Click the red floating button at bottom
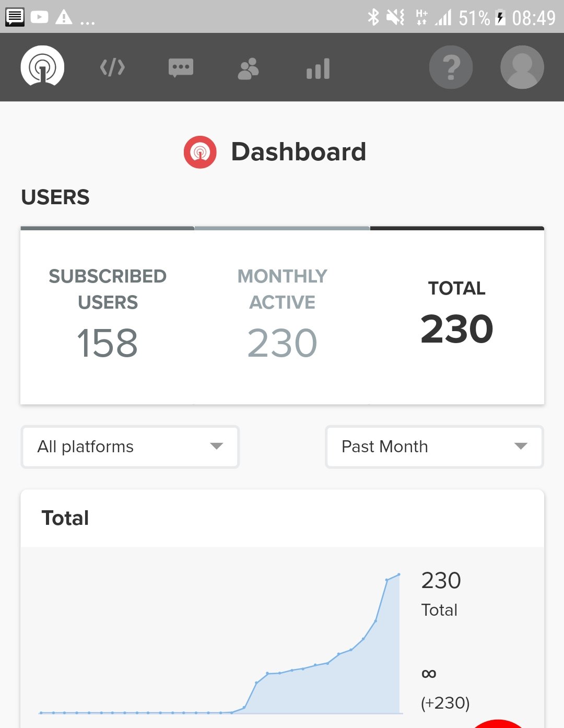Screen dimensions: 564x728 pos(498,724)
